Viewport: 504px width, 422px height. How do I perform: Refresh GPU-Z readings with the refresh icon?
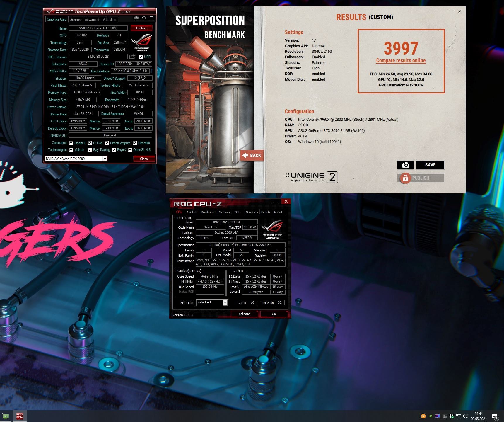click(144, 18)
